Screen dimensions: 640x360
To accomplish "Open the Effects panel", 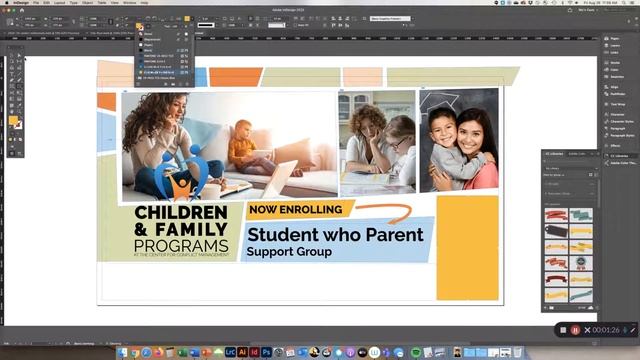I will [x=615, y=145].
